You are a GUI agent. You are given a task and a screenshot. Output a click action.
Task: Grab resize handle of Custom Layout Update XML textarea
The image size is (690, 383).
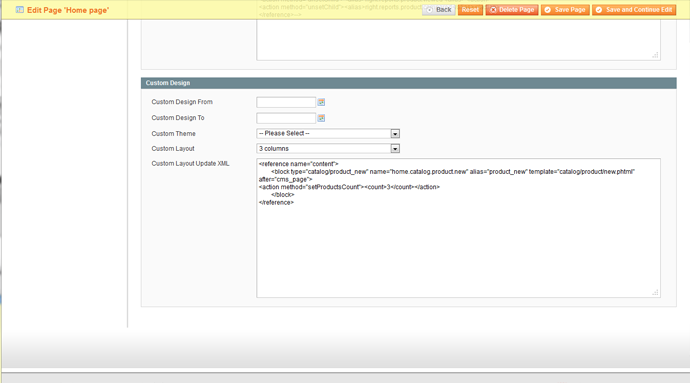tap(655, 292)
